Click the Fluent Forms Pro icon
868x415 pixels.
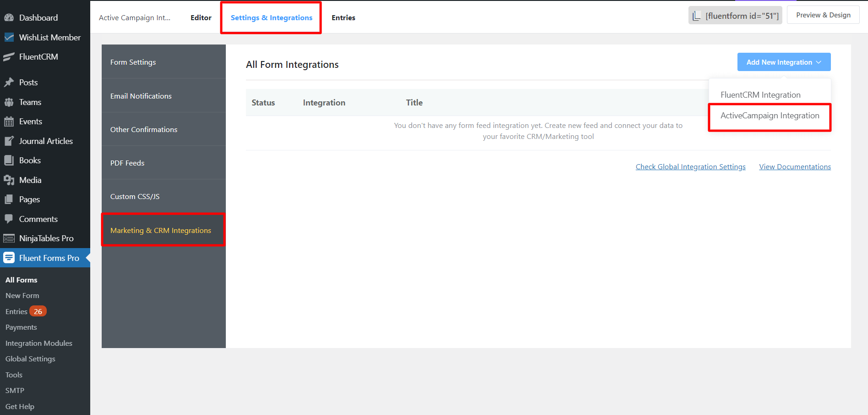tap(9, 258)
